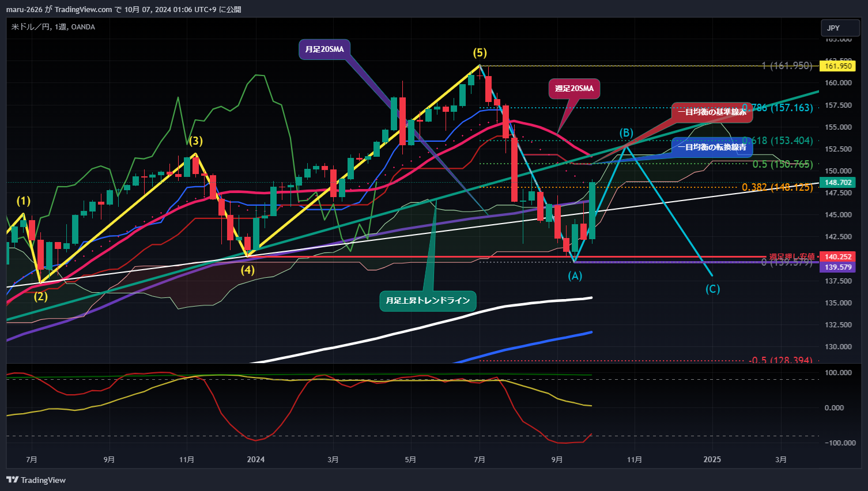Click the 100.000 indicator scale value
The height and width of the screenshot is (491, 868).
click(838, 373)
